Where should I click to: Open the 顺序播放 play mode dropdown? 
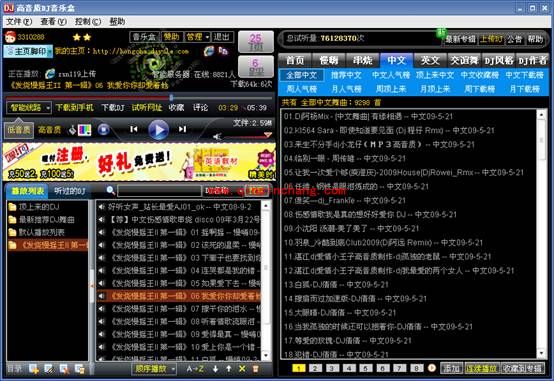pos(154,369)
